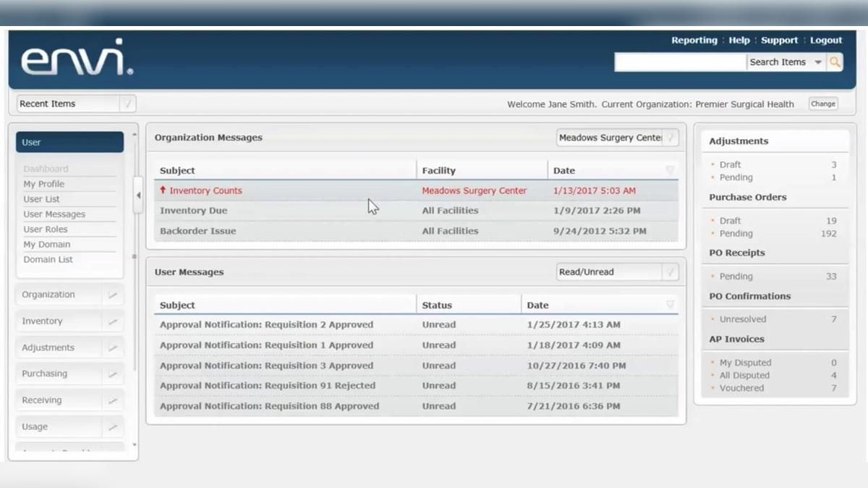Click the Change organization button
This screenshot has width=868, height=488.
click(x=822, y=104)
